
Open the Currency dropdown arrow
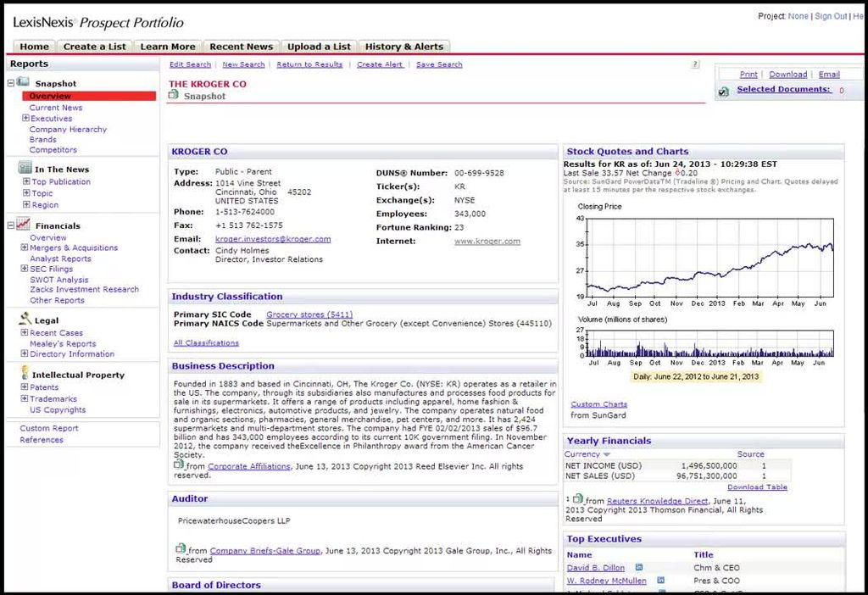click(606, 455)
